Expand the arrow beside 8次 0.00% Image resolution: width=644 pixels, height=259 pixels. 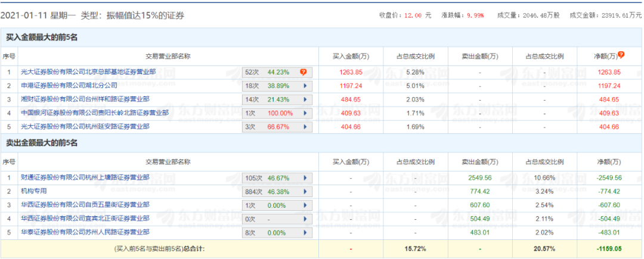pyautogui.click(x=305, y=233)
